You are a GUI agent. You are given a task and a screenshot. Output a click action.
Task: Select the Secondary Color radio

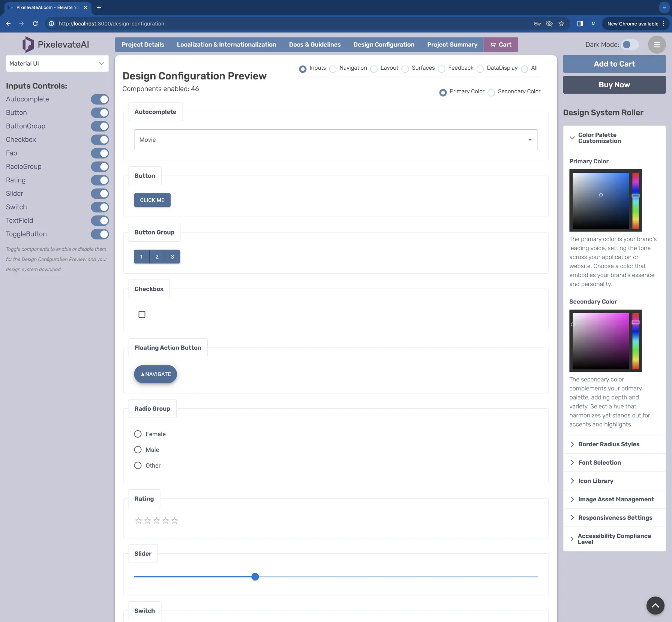(491, 93)
